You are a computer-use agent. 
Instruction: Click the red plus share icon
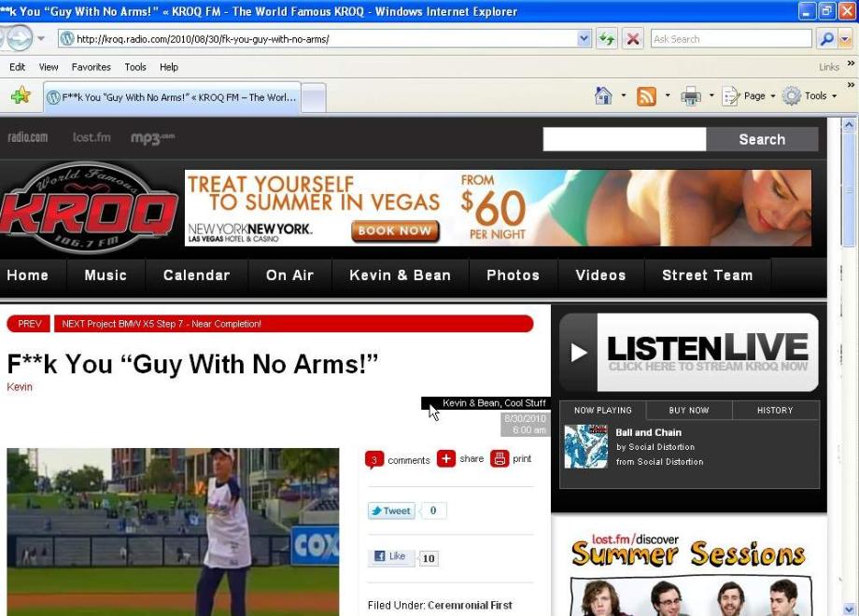(446, 458)
